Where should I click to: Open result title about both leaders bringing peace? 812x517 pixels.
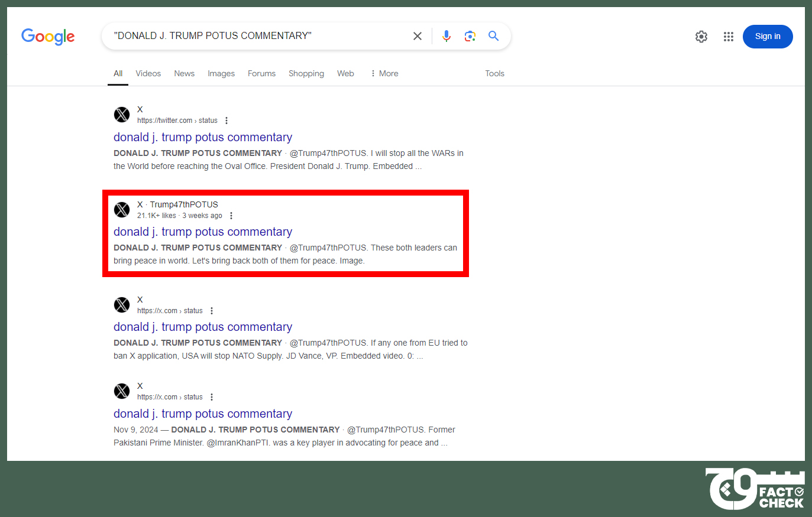203,232
